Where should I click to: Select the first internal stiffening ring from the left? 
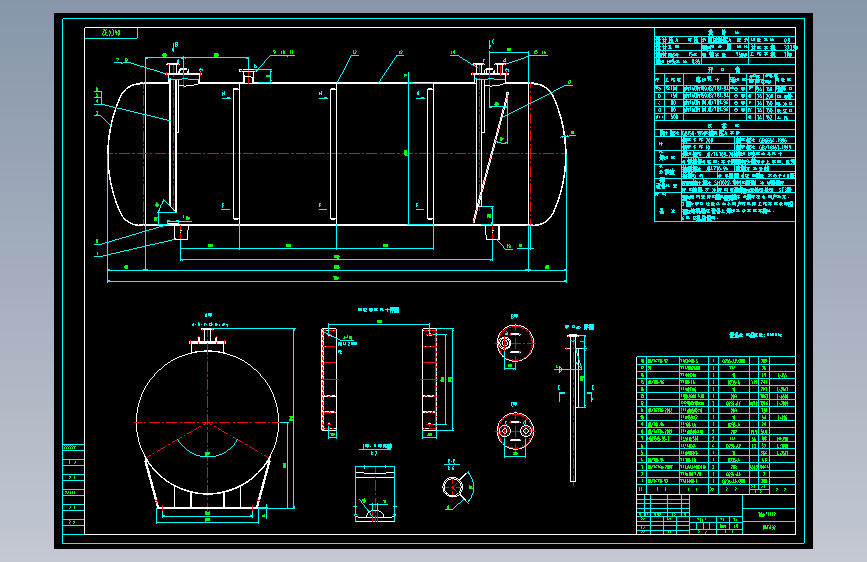coord(237,154)
